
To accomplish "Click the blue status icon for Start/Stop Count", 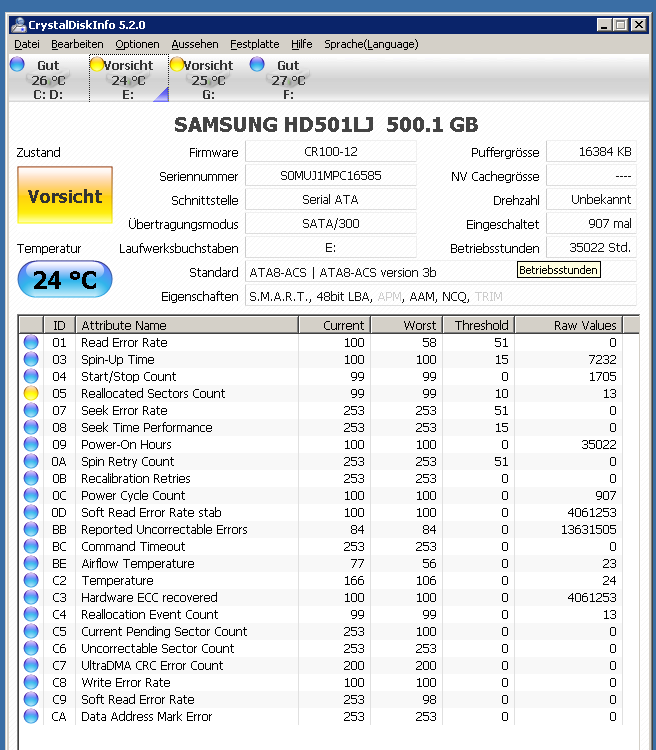I will coord(31,376).
